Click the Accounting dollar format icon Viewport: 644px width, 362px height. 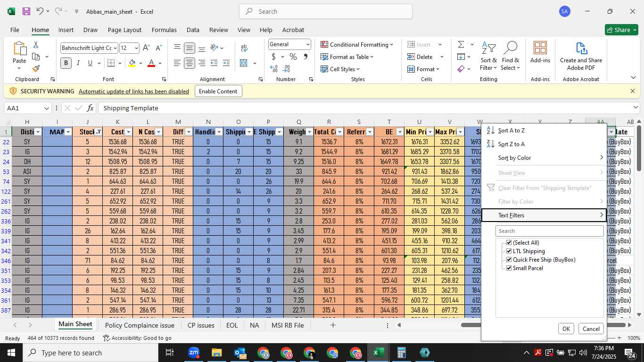point(273,57)
